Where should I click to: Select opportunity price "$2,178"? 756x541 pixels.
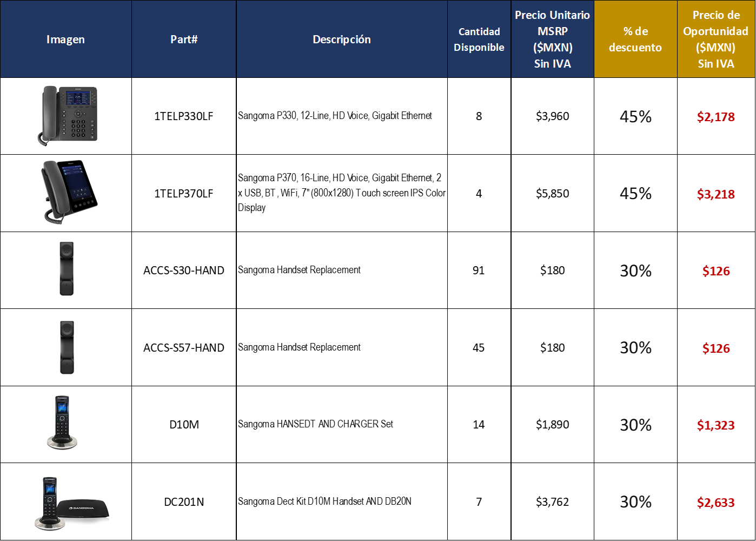[715, 117]
